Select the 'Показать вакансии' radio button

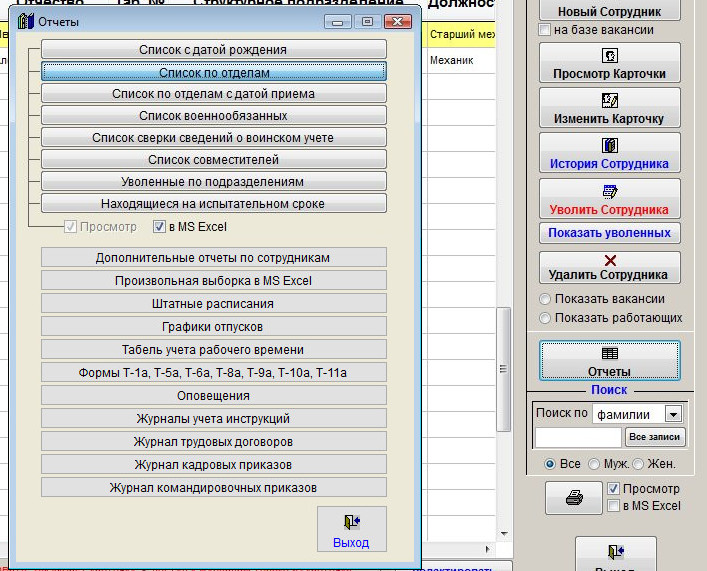[545, 299]
